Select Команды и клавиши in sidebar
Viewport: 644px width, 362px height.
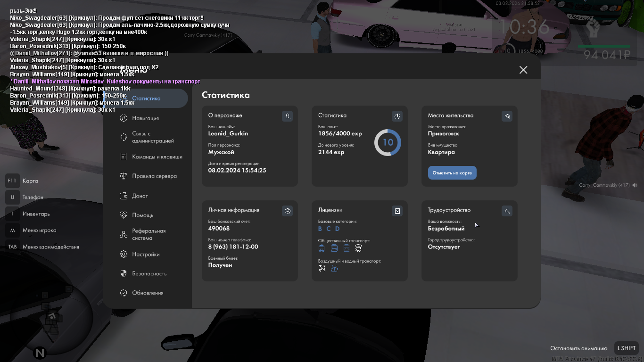click(x=157, y=157)
